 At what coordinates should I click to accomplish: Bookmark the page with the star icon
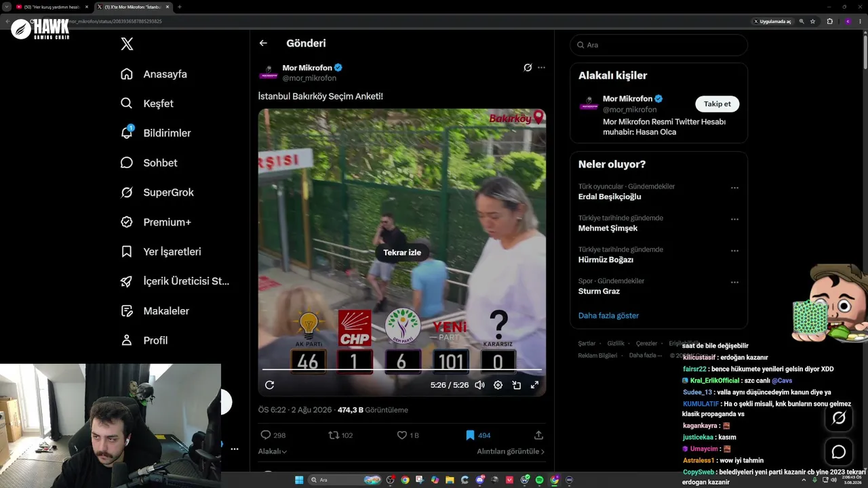tap(812, 21)
